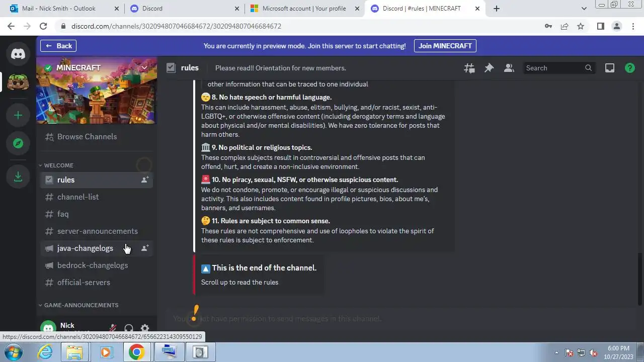Click rule 10 piracy heading
644x362 pixels.
coord(305,179)
